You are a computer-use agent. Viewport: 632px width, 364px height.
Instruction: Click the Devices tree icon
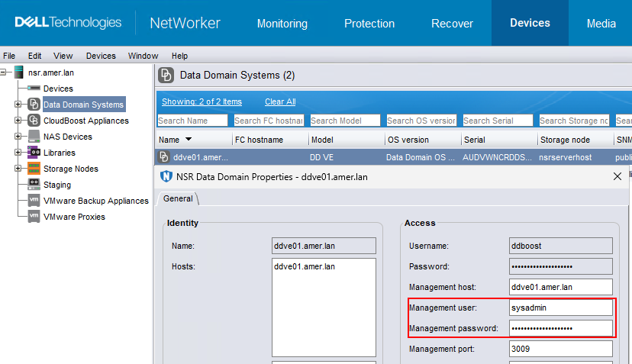34,89
